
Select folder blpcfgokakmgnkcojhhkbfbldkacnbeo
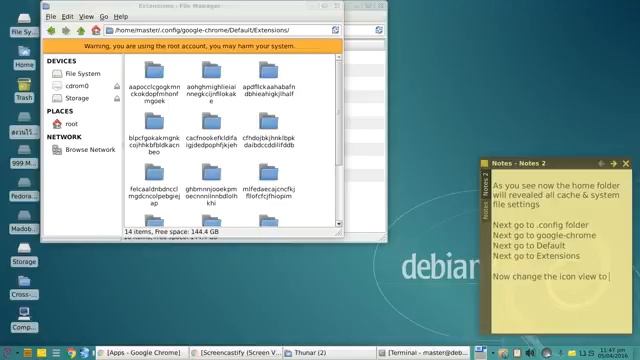coord(154,133)
